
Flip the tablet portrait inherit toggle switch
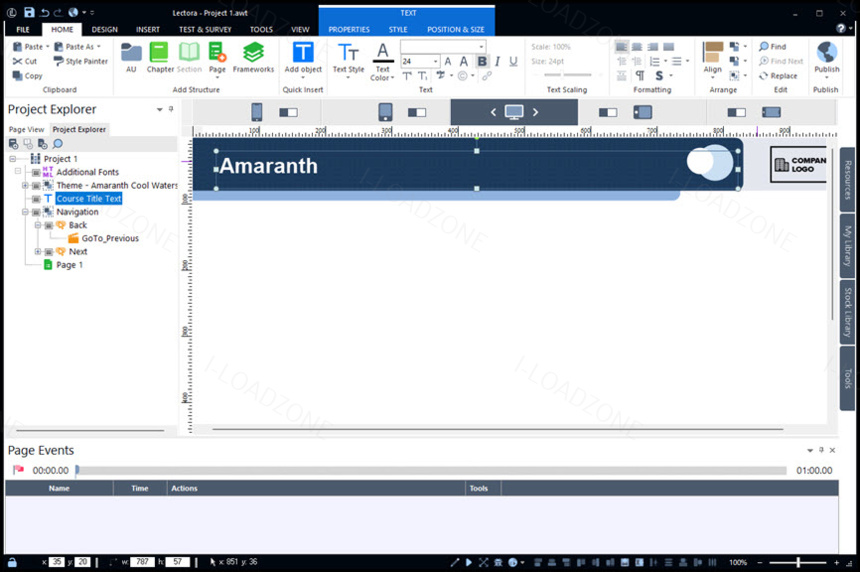[417, 112]
